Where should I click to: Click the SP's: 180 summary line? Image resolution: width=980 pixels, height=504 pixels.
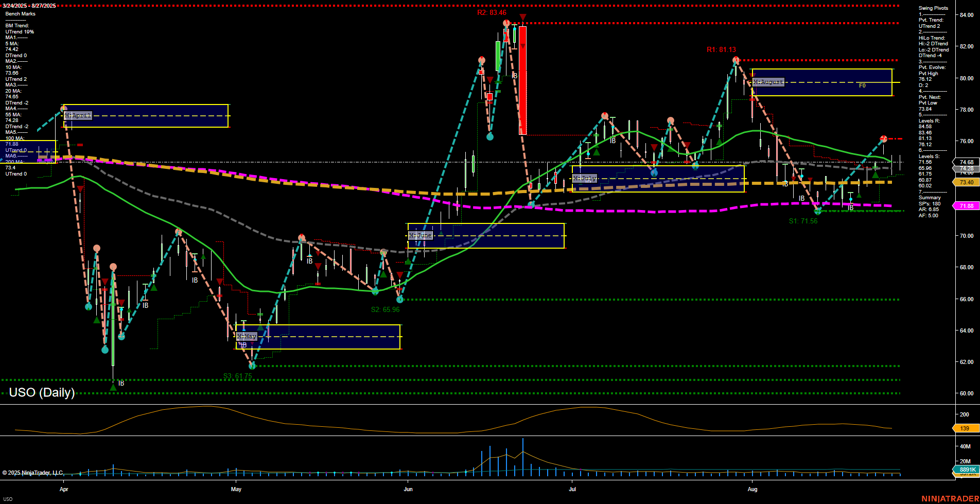tap(930, 204)
